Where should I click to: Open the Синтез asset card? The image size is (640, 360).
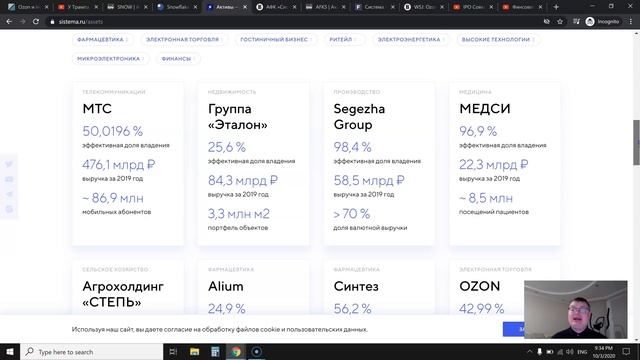point(379,288)
